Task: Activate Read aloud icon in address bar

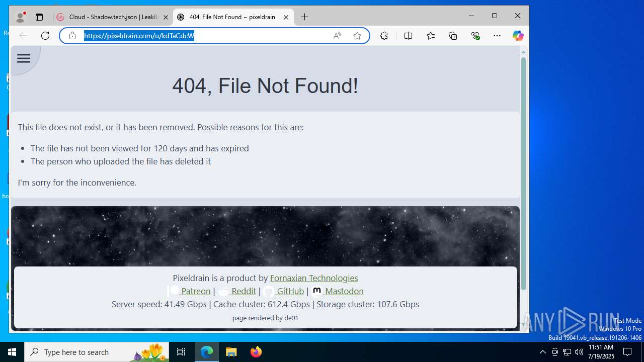Action: pyautogui.click(x=337, y=36)
